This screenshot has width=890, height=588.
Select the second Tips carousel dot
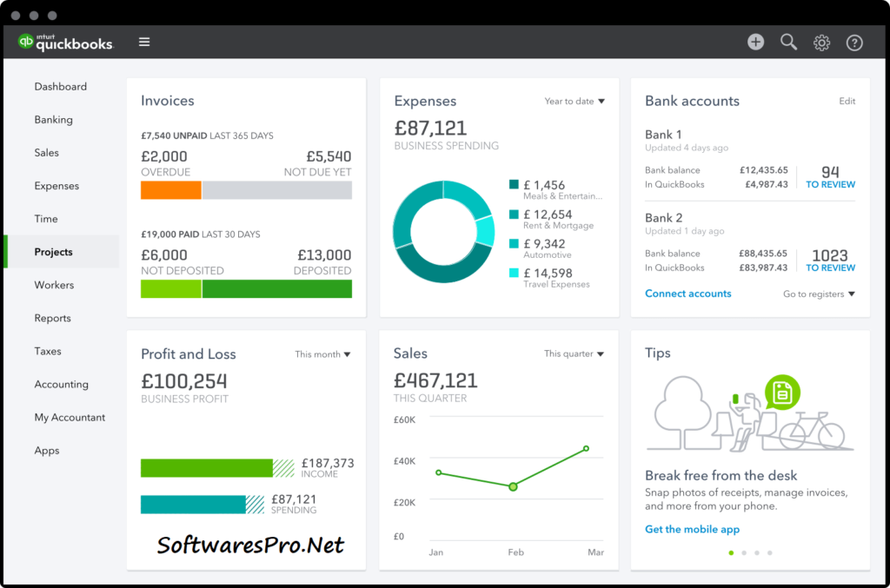coord(744,552)
